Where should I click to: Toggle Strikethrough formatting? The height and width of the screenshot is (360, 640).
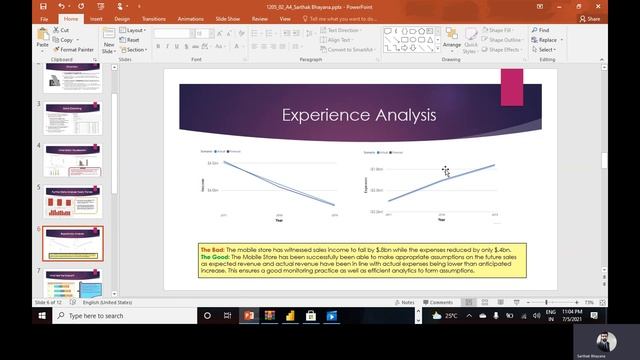point(196,47)
